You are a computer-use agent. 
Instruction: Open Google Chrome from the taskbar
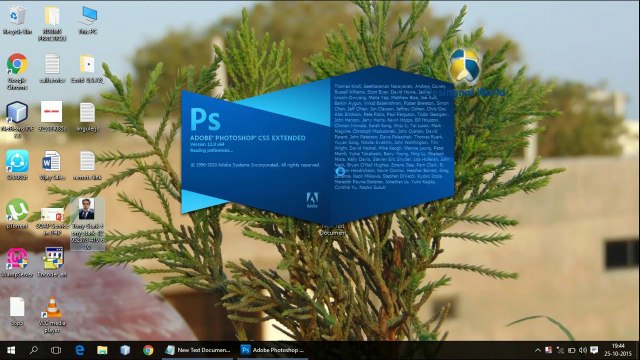[148, 350]
